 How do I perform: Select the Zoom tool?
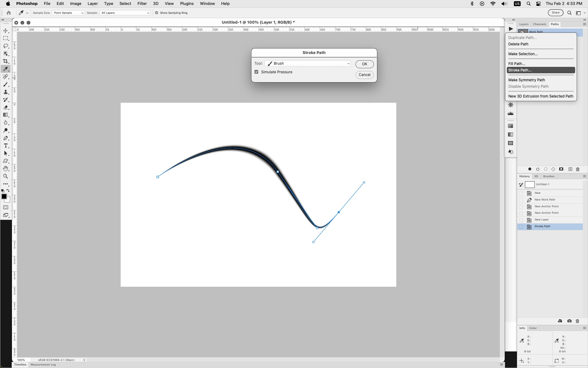pyautogui.click(x=6, y=176)
